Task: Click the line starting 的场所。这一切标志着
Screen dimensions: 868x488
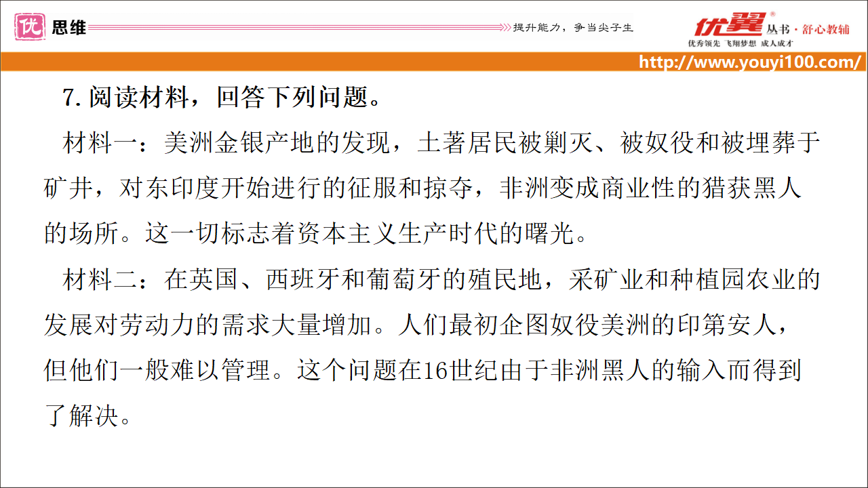Action: [x=315, y=234]
